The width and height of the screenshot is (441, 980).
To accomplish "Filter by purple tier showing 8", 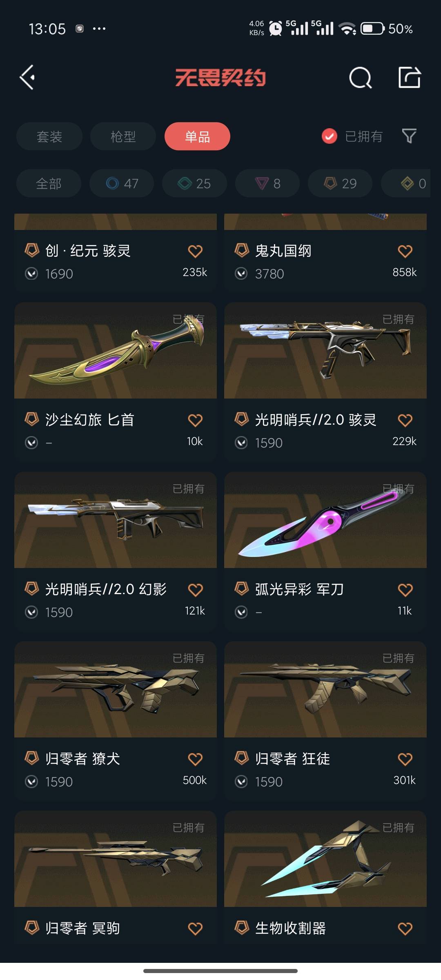I will pyautogui.click(x=267, y=183).
